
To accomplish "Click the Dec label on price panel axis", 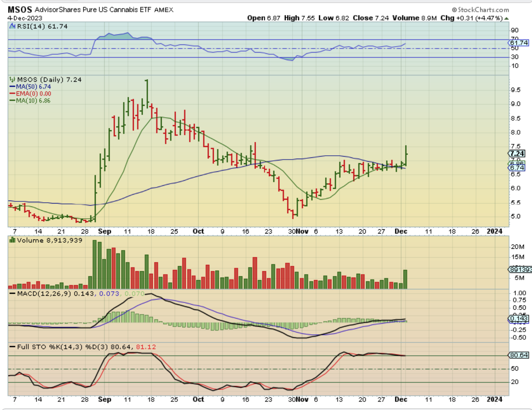I will pos(401,231).
